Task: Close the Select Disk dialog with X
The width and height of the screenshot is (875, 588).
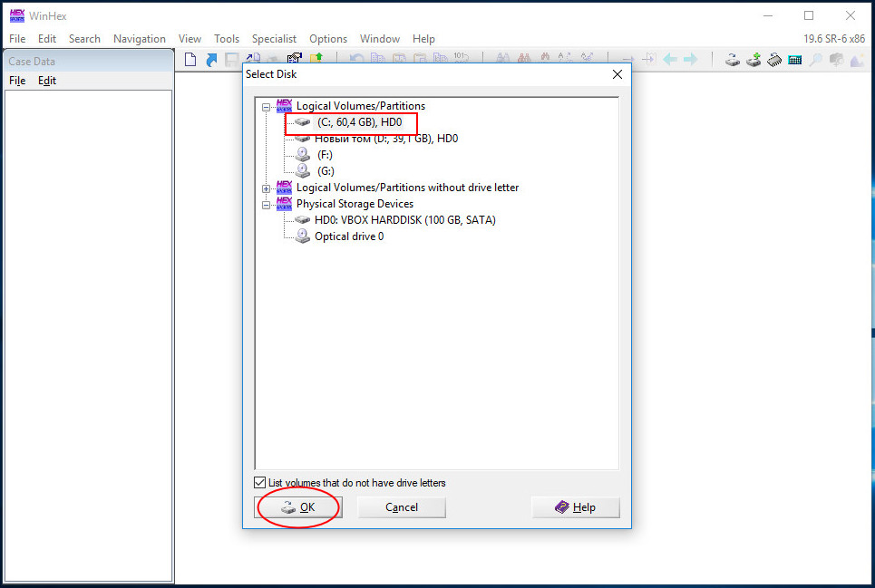Action: (x=617, y=74)
